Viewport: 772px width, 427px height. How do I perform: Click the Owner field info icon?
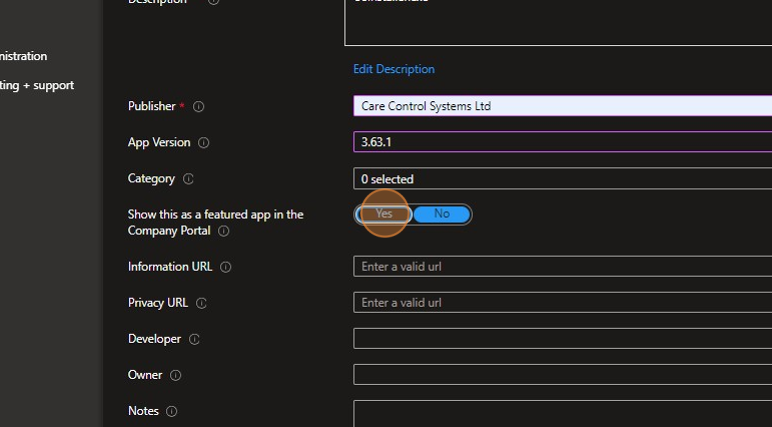(x=175, y=375)
